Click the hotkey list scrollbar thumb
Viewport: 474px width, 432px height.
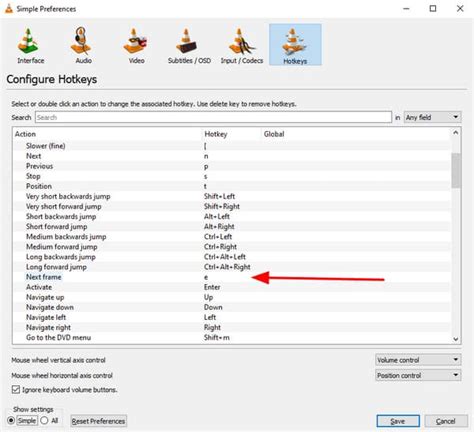click(x=456, y=170)
